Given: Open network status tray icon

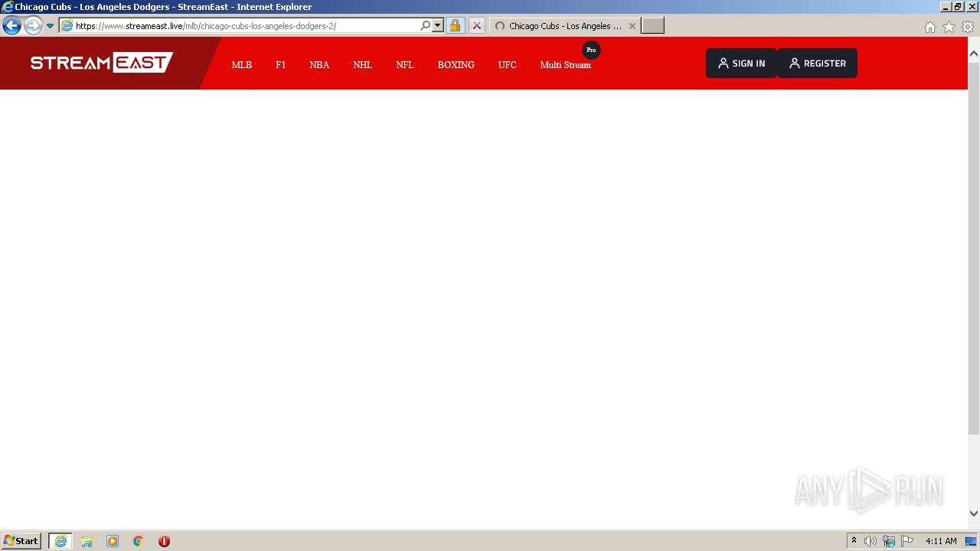Looking at the screenshot, I should [889, 541].
